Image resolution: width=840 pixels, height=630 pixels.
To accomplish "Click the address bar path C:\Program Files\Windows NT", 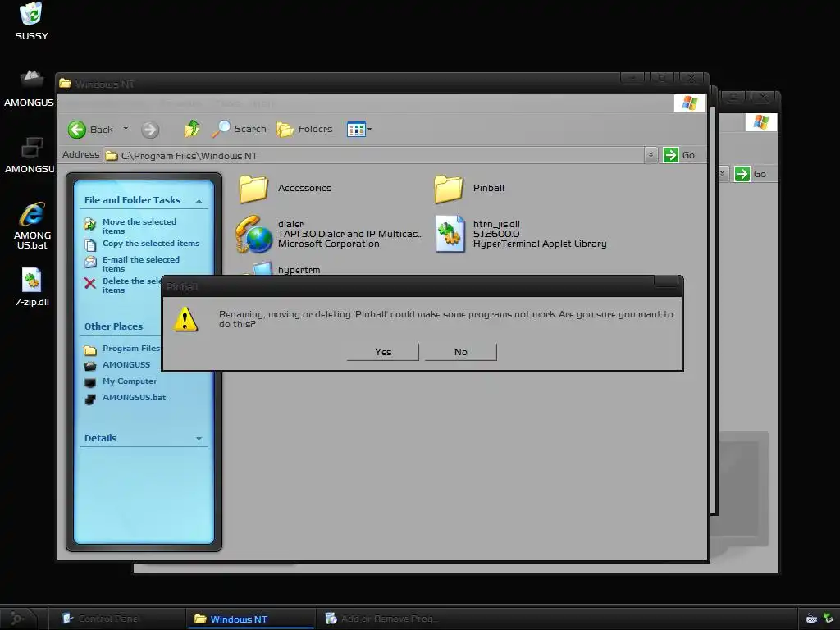I will tap(189, 156).
